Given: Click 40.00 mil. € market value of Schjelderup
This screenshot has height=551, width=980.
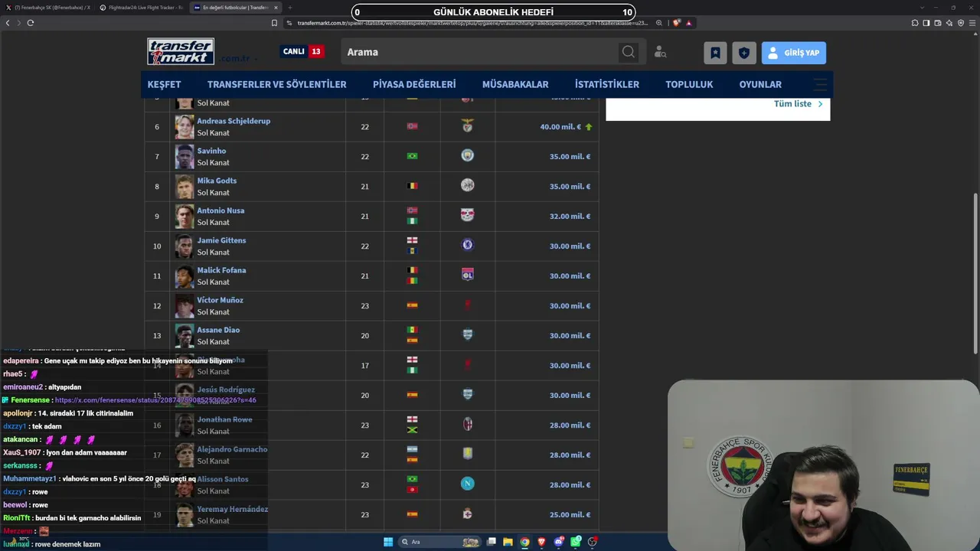Looking at the screenshot, I should click(x=560, y=127).
